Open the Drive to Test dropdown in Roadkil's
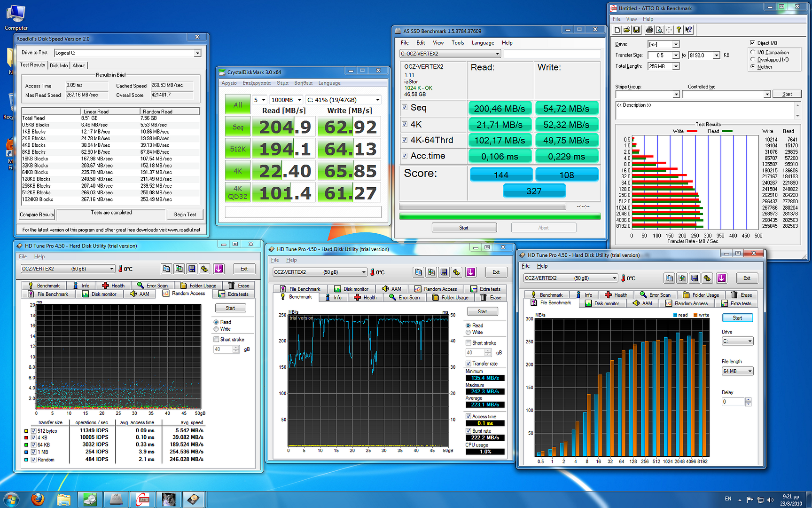Image resolution: width=812 pixels, height=508 pixels. click(198, 53)
